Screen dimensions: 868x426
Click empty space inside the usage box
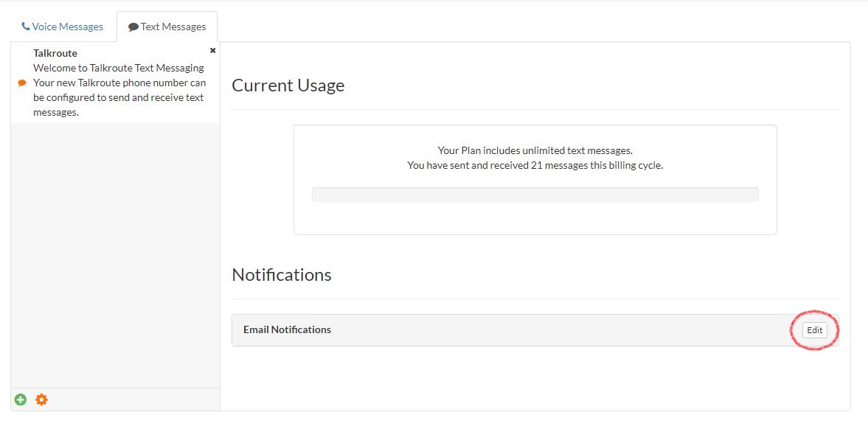[535, 217]
